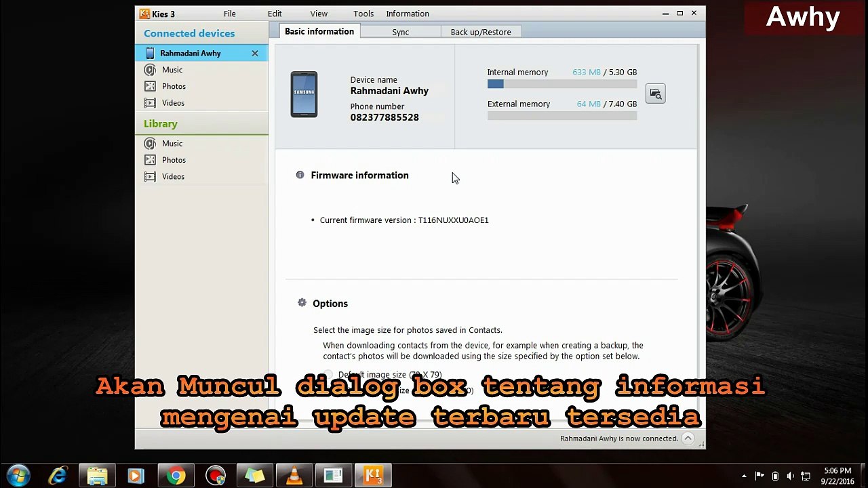Click the Kies 3 logo in title bar
Image resolution: width=868 pixels, height=488 pixels.
point(144,14)
